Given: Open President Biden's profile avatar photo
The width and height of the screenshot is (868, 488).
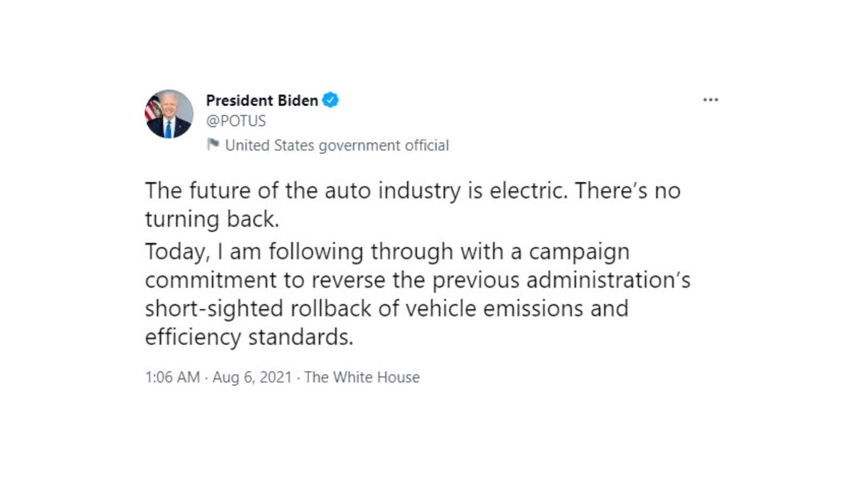Looking at the screenshot, I should point(169,114).
